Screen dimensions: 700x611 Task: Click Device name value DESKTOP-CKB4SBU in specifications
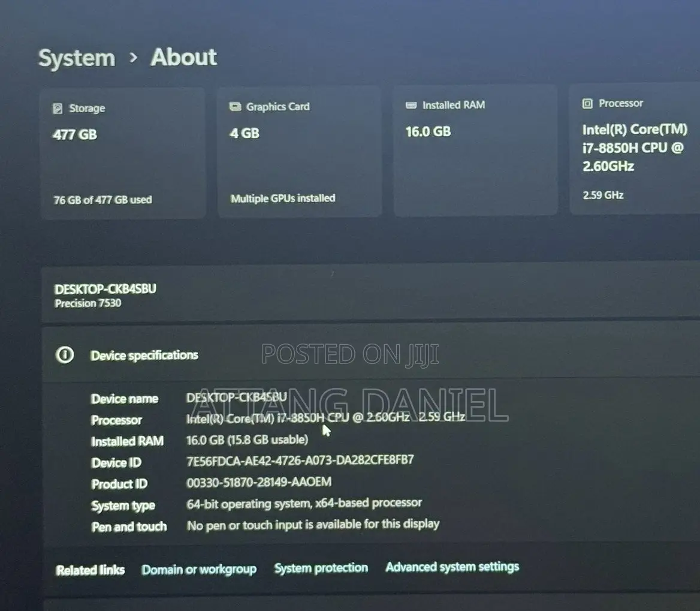click(237, 397)
